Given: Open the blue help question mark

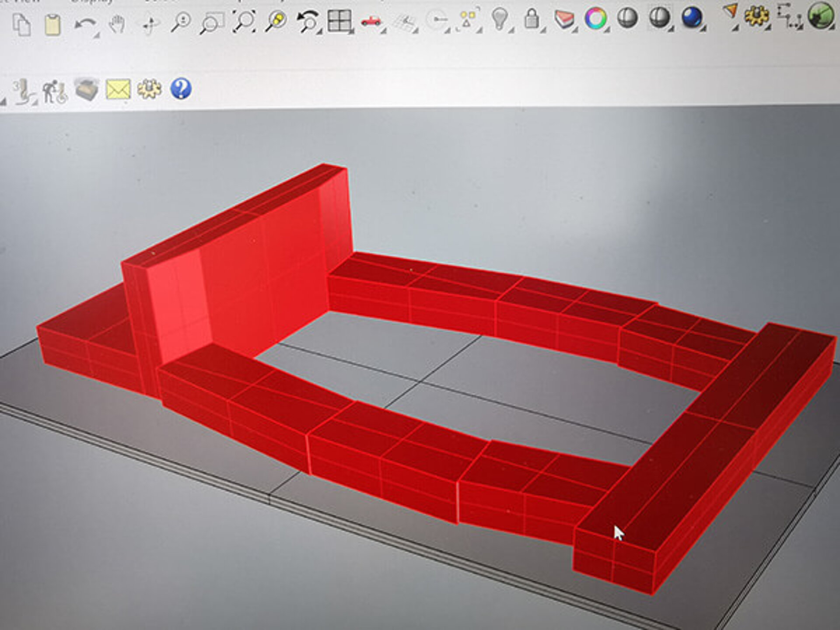Looking at the screenshot, I should click(x=181, y=89).
